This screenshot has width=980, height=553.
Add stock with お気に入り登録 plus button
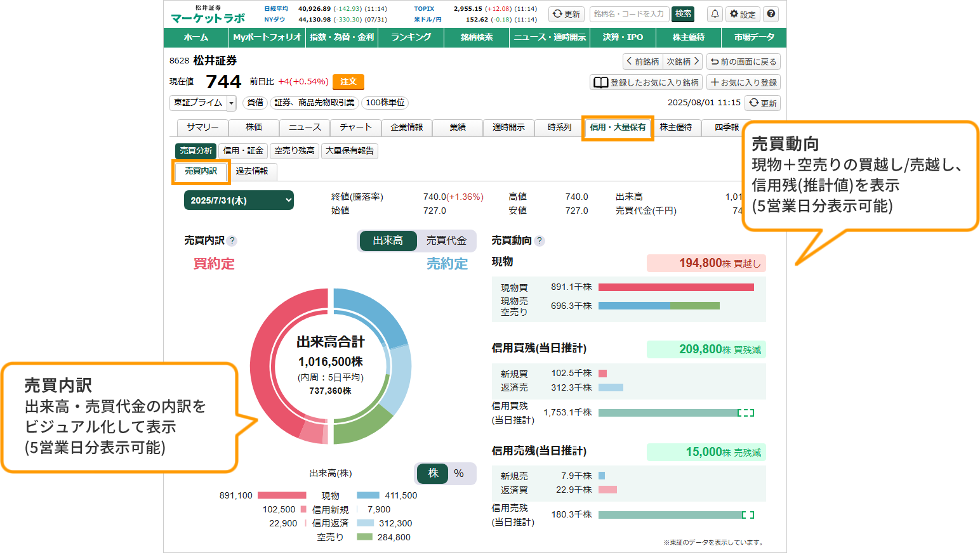743,82
